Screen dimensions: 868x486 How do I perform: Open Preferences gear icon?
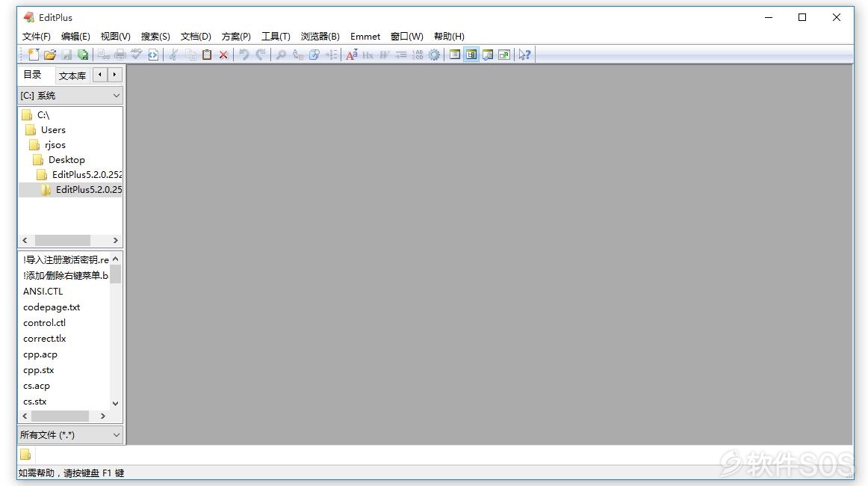tap(434, 55)
